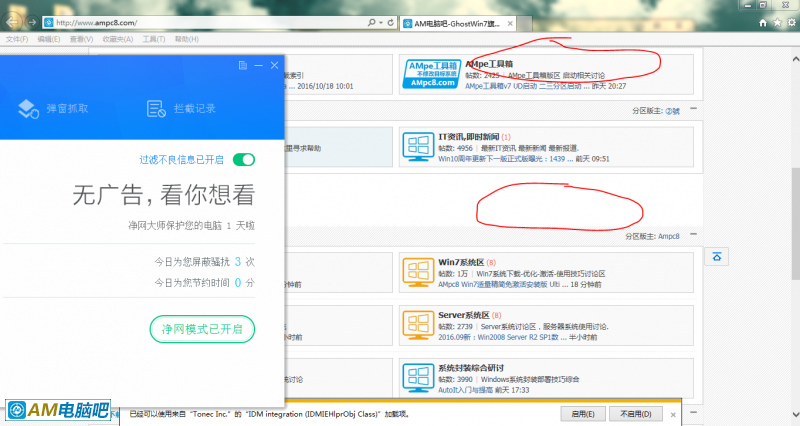This screenshot has height=426, width=800.
Task: Click the AMpe工具箱 forum logo
Action: pyautogui.click(x=432, y=74)
